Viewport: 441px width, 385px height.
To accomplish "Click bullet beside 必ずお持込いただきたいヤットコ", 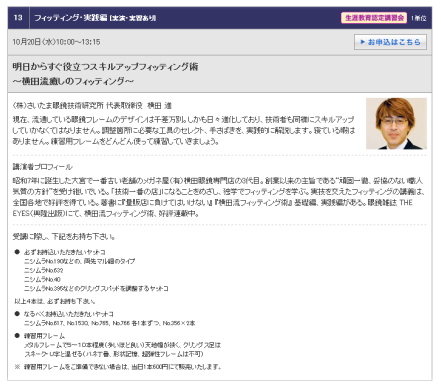I will [17, 252].
